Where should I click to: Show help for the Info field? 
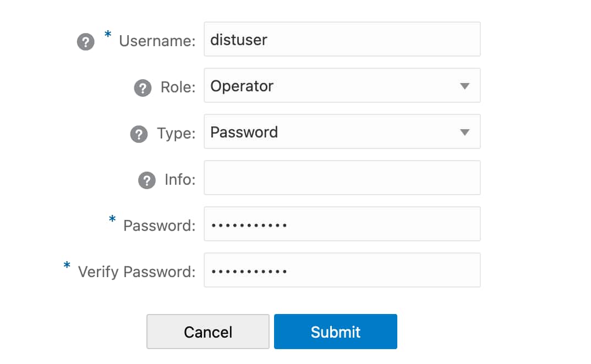click(146, 180)
